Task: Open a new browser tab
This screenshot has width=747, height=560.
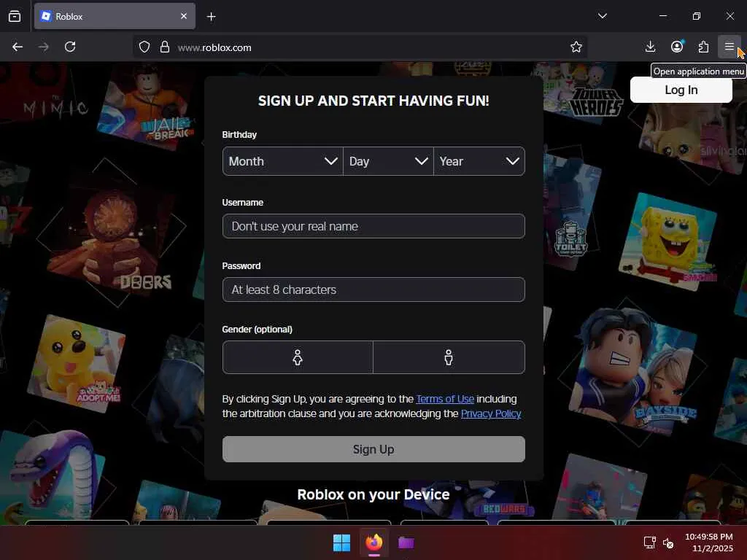Action: [x=211, y=17]
